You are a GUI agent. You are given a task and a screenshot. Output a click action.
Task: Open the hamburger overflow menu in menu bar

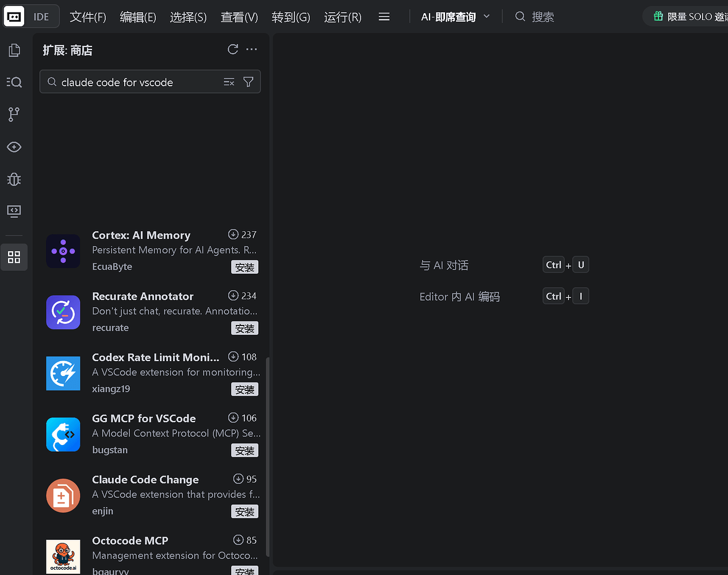(x=384, y=17)
